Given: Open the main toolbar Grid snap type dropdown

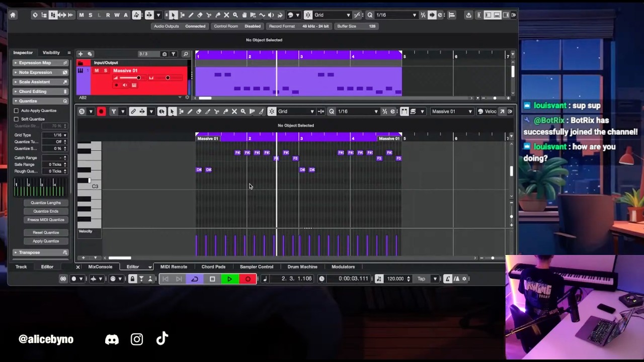Looking at the screenshot, I should coord(332,15).
